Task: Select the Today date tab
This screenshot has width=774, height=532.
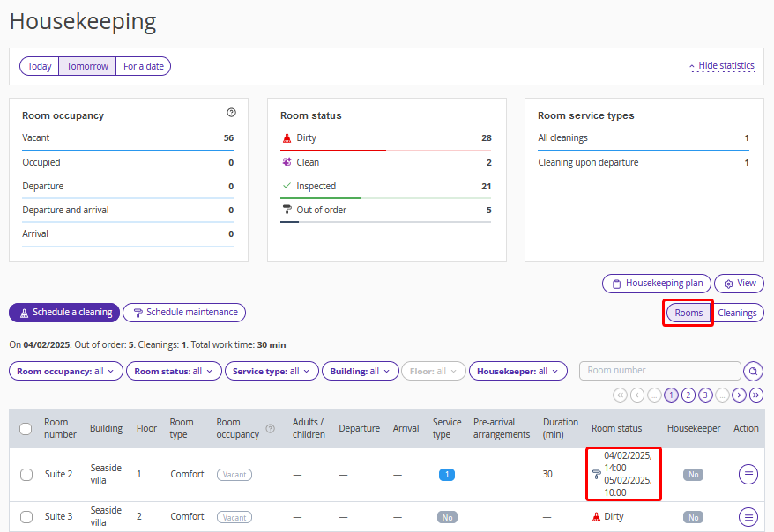Action: [39, 66]
